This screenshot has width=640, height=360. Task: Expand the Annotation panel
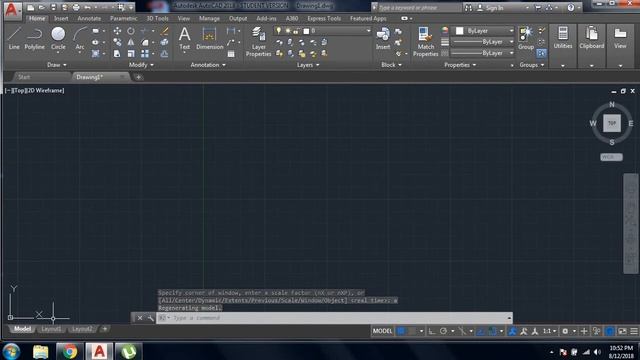click(x=208, y=65)
